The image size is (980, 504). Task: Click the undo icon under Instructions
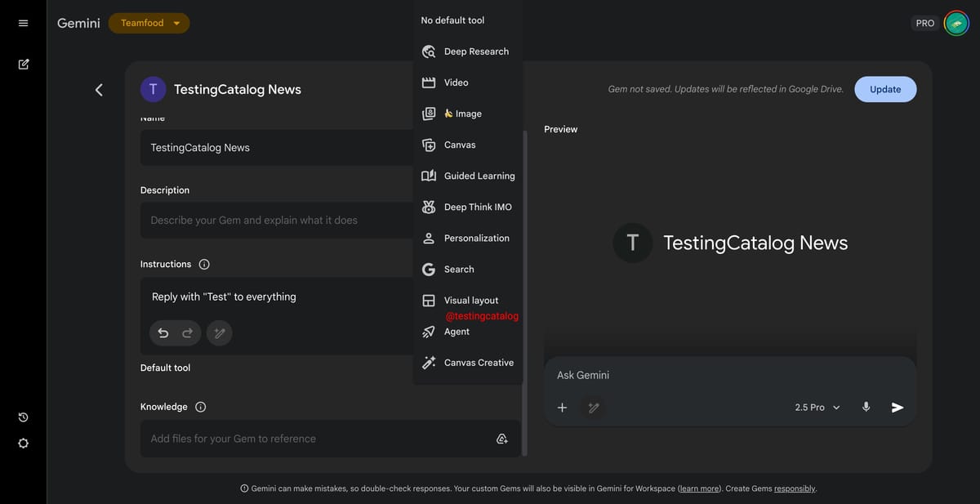coord(163,332)
